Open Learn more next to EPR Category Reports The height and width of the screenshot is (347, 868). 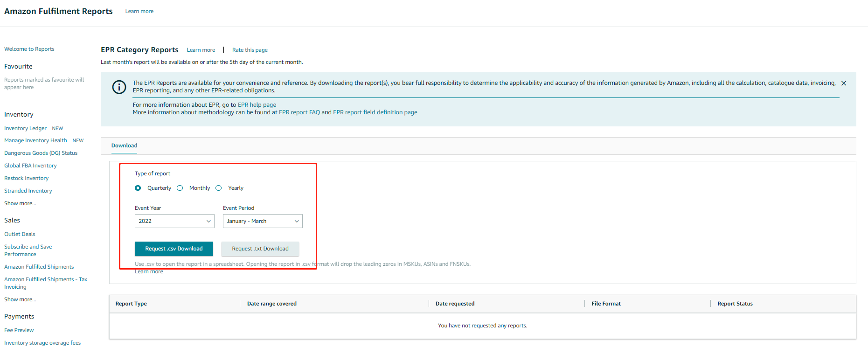[201, 50]
